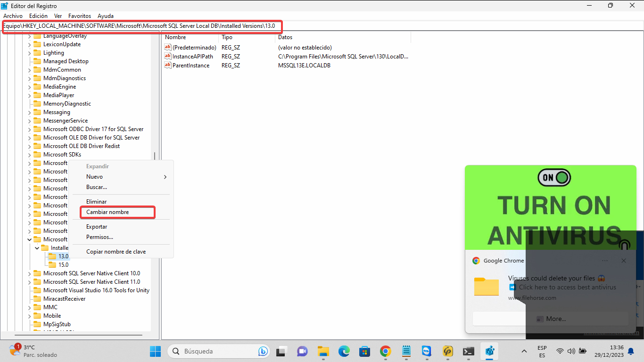Screen dimensions: 644x362
Task: Select Microsoft Visual Studio 16.0 Tools for Unity
Action: click(x=96, y=290)
